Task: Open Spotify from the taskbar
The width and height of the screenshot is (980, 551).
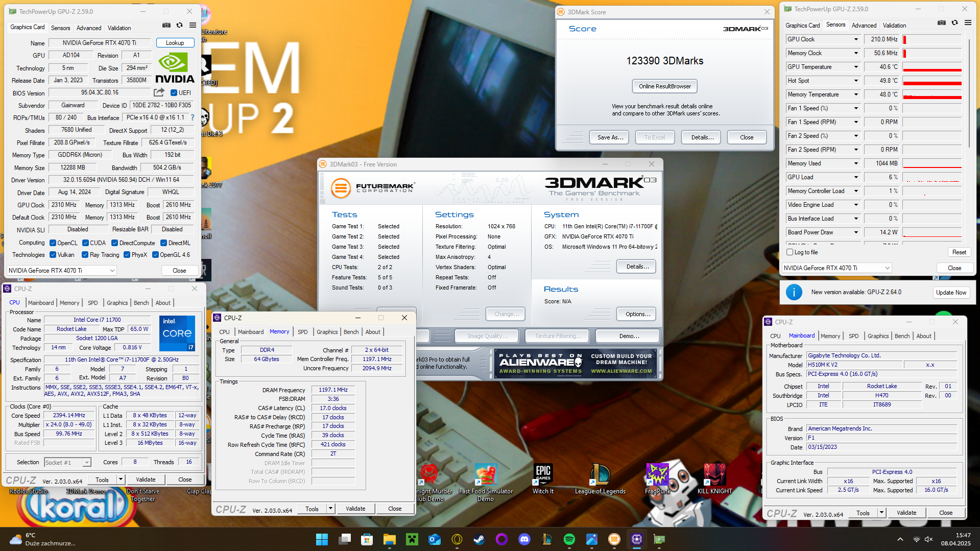Action: click(569, 539)
